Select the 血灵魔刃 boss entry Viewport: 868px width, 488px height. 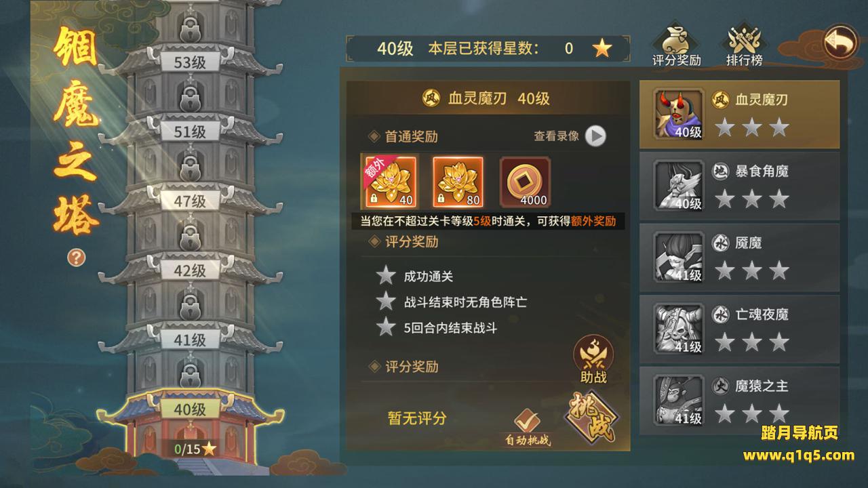[739, 114]
